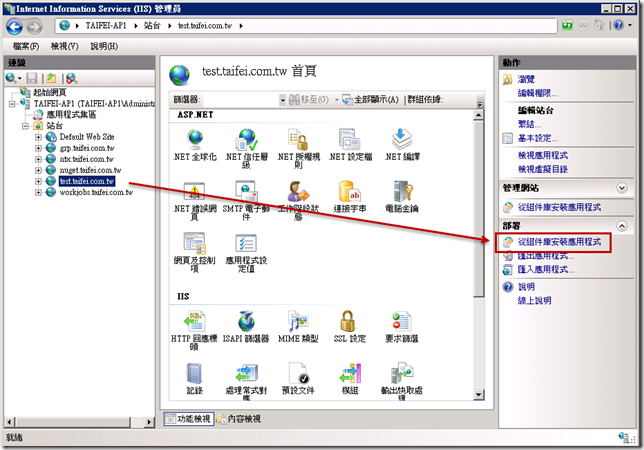This screenshot has height=450, width=644.
Task: Open the .NET 授權規則 feature icon
Action: pos(299,148)
